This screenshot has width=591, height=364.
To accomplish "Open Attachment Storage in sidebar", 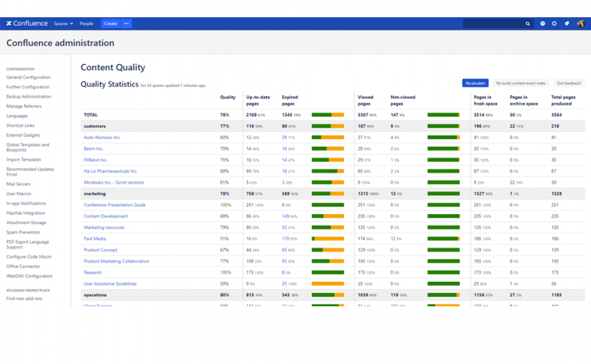I will point(26,223).
